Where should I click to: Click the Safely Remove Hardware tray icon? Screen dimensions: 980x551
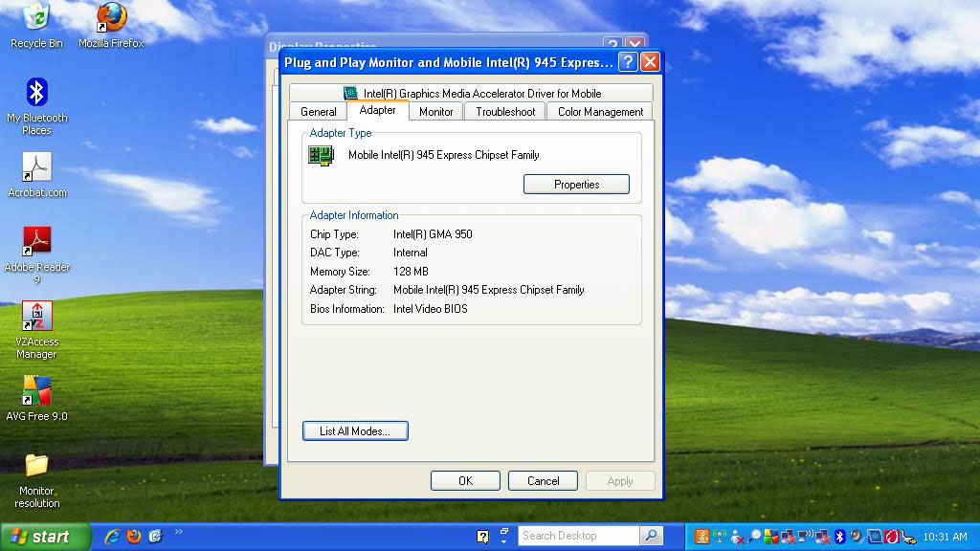(909, 536)
